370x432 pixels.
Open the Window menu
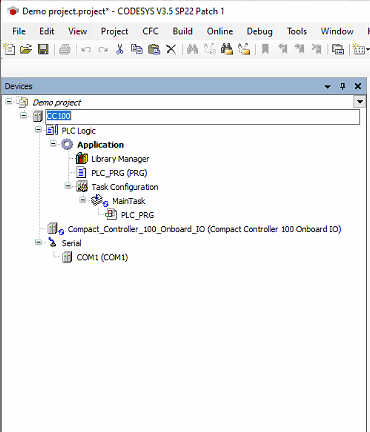[x=337, y=31]
